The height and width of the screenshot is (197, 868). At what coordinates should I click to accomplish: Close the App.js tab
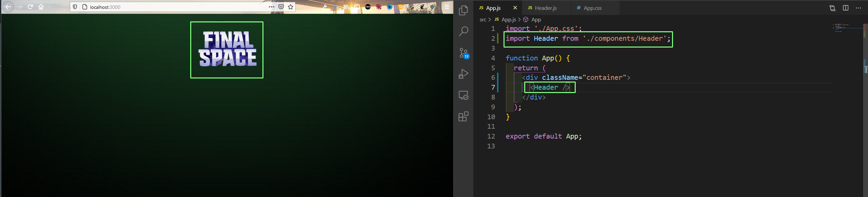pyautogui.click(x=515, y=8)
